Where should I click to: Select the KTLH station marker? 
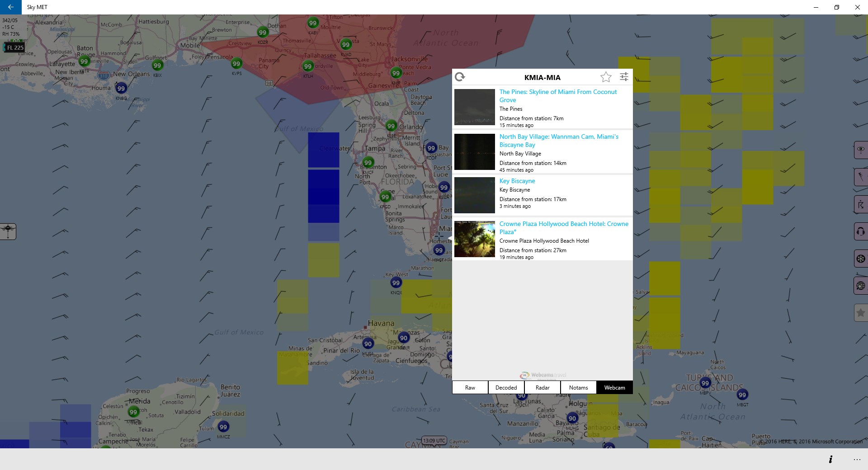308,66
